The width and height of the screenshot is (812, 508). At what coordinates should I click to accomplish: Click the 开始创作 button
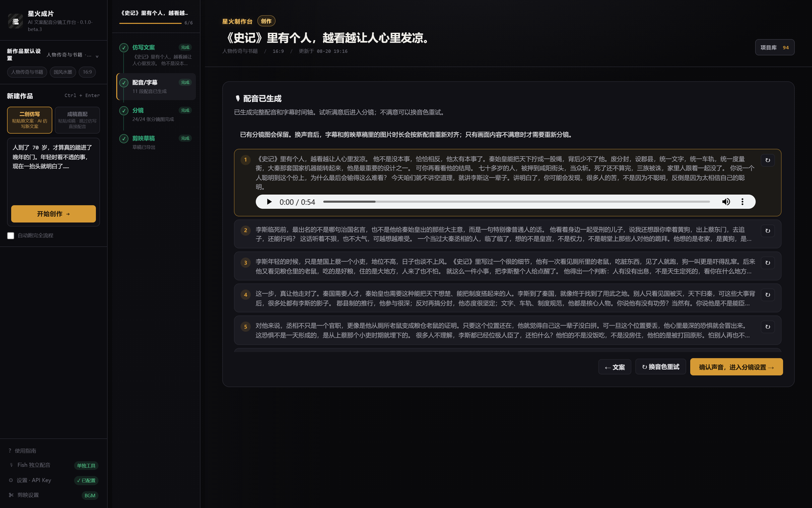[54, 214]
